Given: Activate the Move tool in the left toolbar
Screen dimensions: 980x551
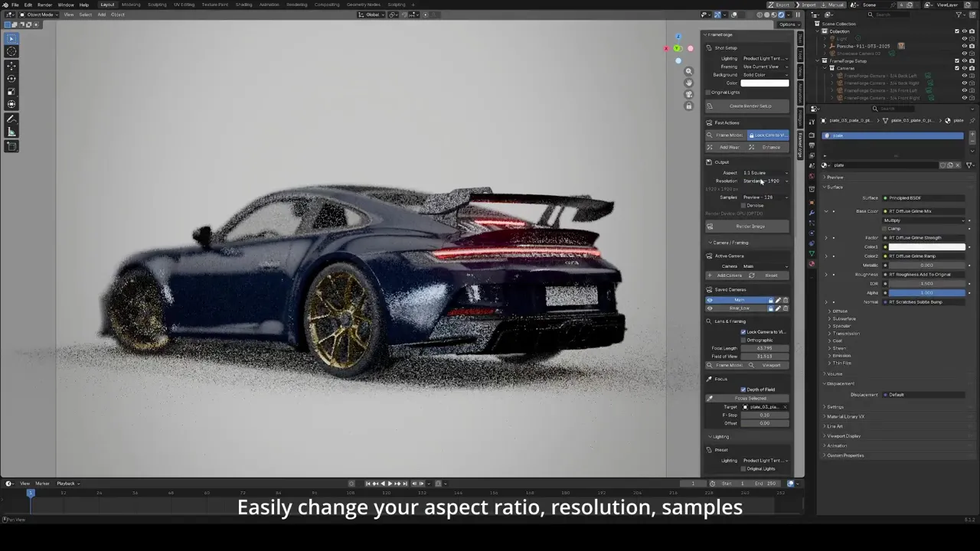Looking at the screenshot, I should tap(11, 66).
